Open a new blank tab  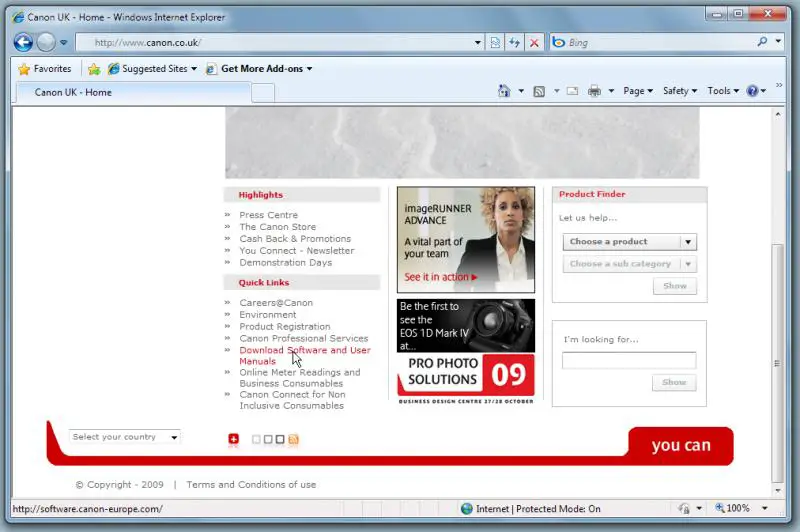point(263,93)
